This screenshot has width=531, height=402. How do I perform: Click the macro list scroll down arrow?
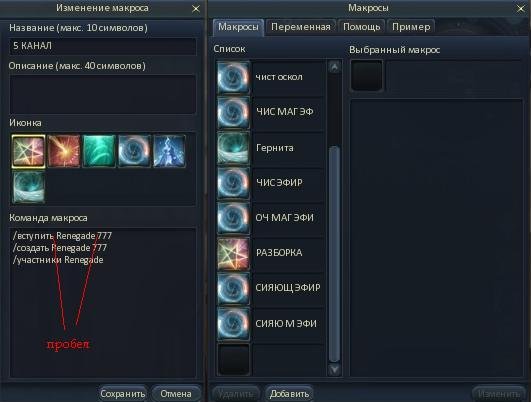[x=334, y=369]
